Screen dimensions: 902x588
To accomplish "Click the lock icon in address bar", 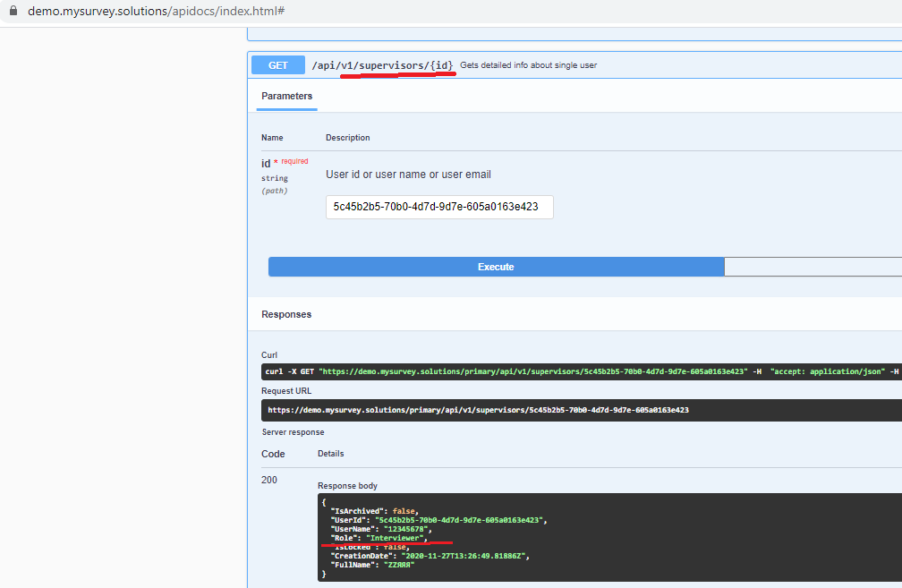I will tap(13, 11).
